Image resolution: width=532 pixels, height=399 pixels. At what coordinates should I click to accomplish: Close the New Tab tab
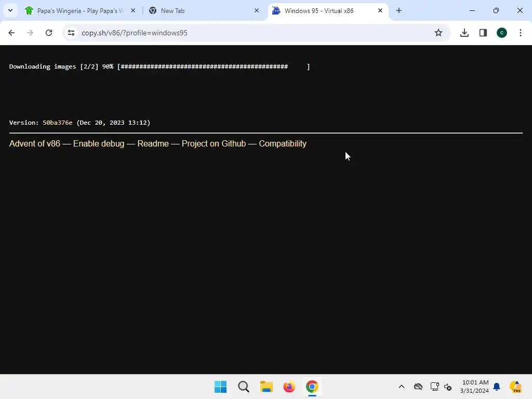click(x=257, y=10)
